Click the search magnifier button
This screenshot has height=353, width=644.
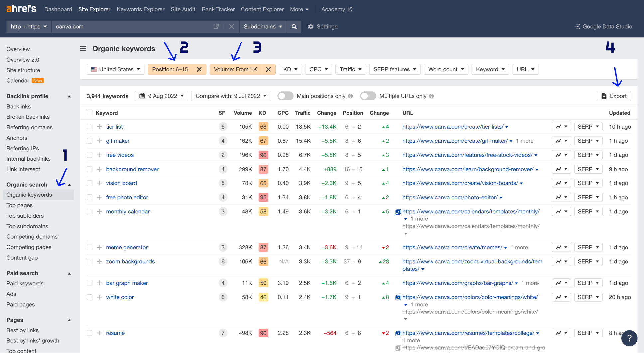pyautogui.click(x=294, y=26)
